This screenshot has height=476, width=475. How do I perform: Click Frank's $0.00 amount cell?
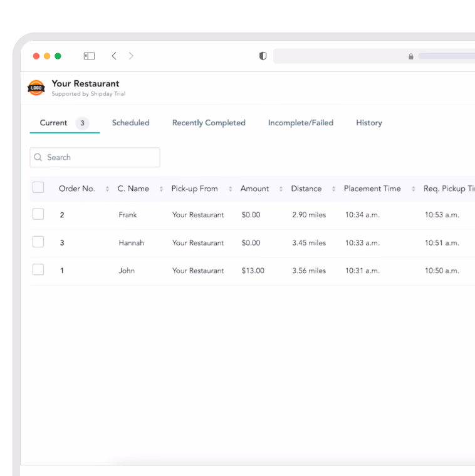tap(251, 215)
